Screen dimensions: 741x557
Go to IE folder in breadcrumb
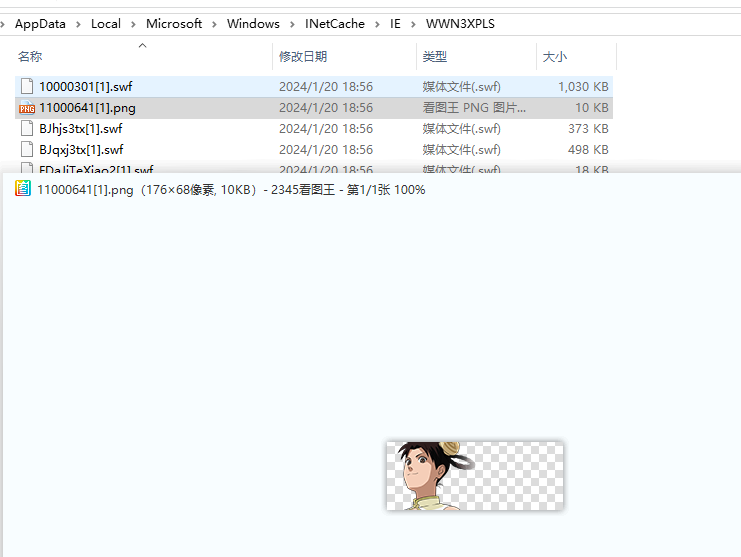(x=395, y=24)
